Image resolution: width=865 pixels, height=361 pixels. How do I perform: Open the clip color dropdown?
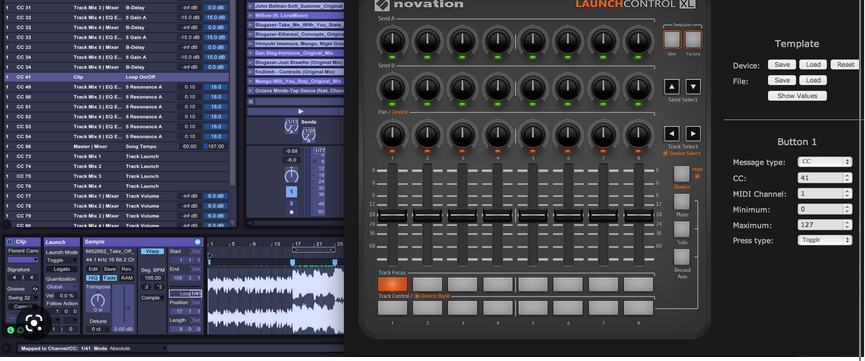point(23,259)
